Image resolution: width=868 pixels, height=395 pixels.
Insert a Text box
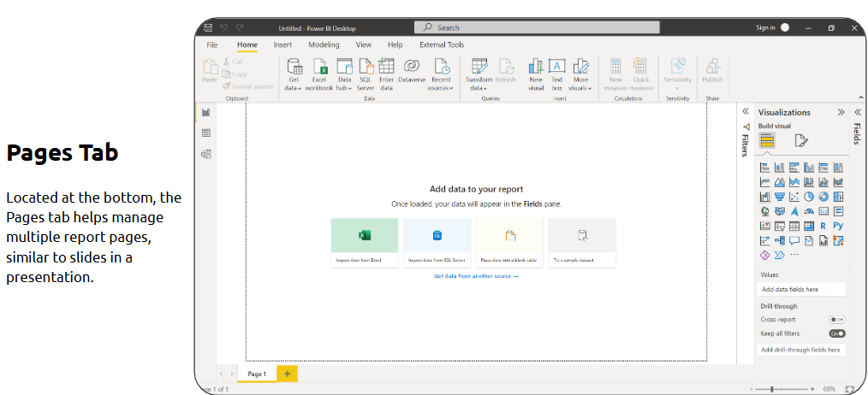557,74
